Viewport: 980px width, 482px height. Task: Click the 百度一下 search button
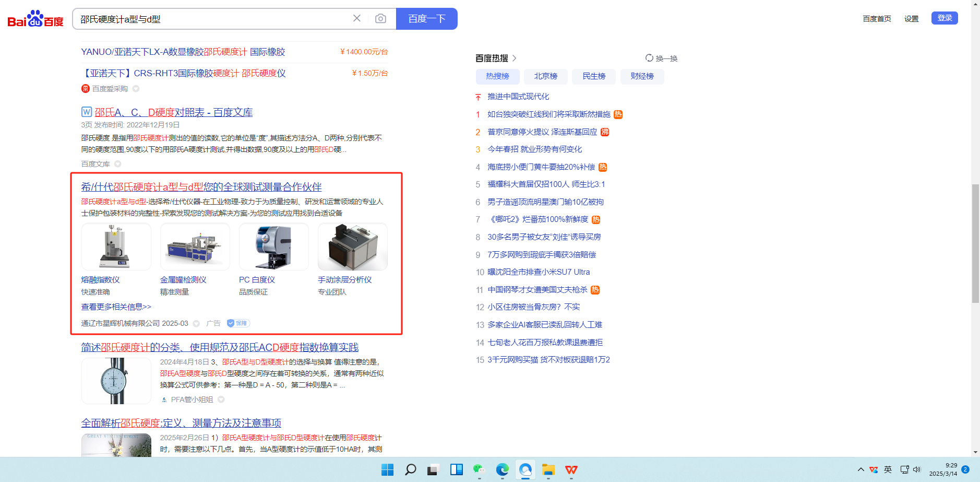[x=426, y=19]
